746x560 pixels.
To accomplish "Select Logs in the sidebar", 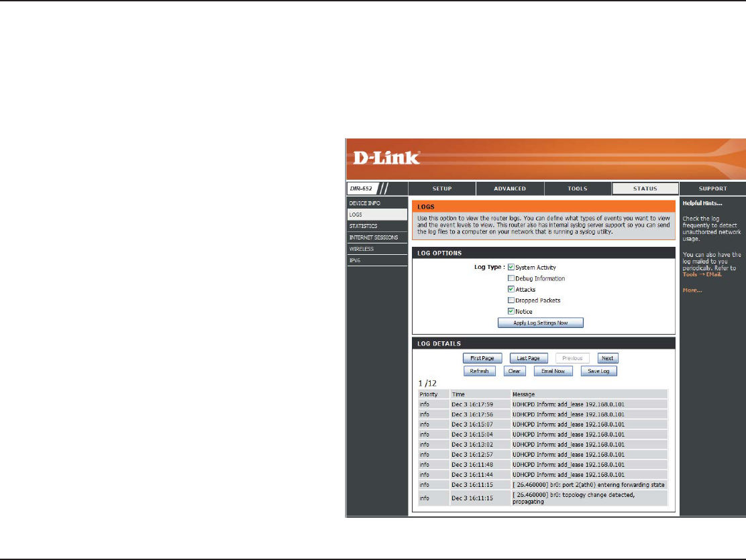I will pyautogui.click(x=377, y=215).
